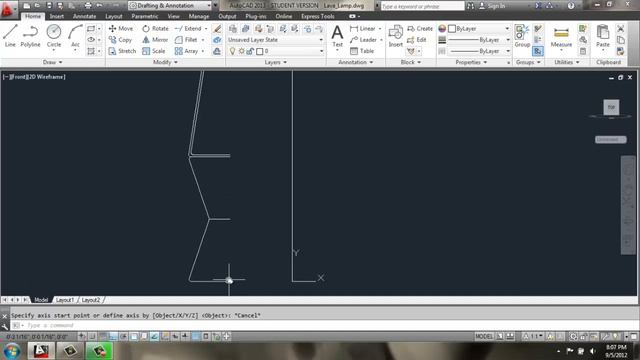Toggle Ortho Mode in status bar
This screenshot has height=360, width=640.
coord(113,336)
